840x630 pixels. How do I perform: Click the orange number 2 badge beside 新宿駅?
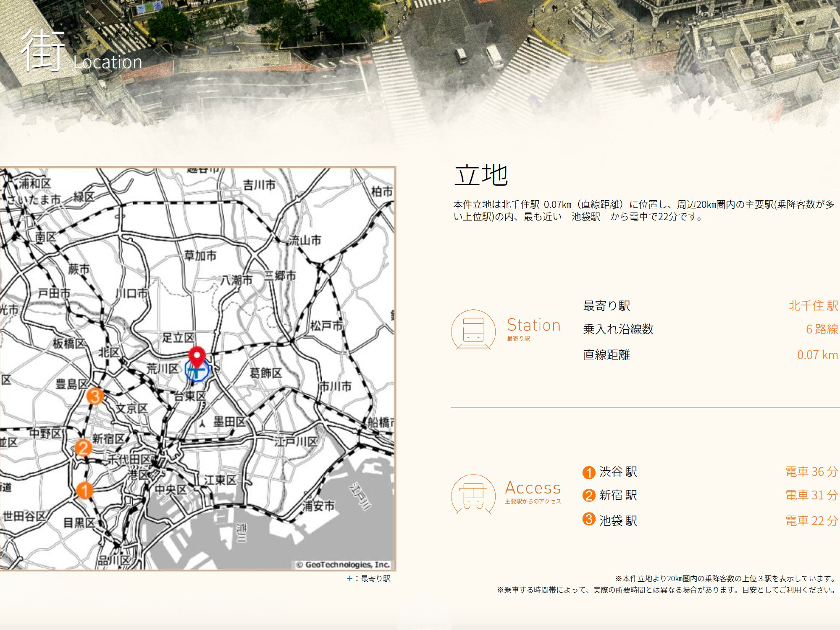pos(589,496)
